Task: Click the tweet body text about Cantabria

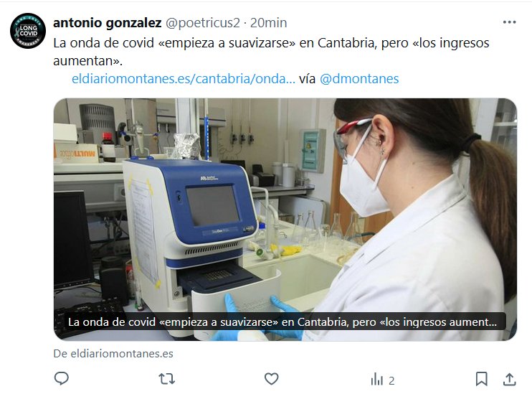Action: tap(271, 52)
